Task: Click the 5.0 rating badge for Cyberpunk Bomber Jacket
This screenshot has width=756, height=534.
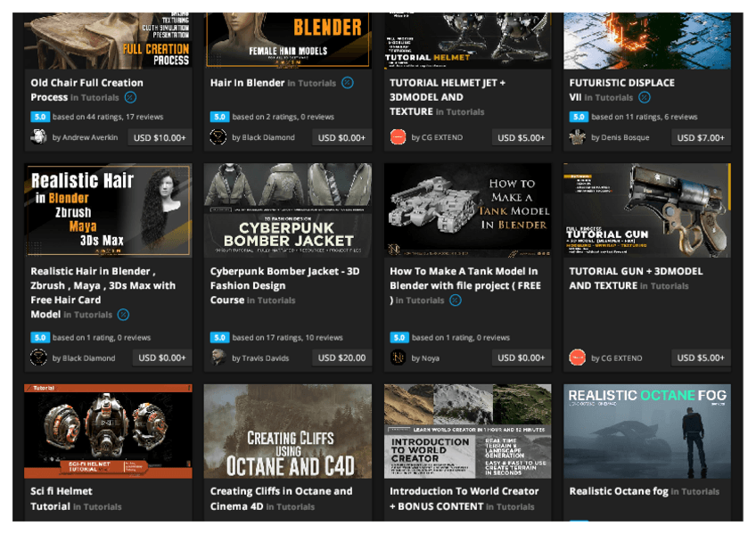Action: click(219, 338)
